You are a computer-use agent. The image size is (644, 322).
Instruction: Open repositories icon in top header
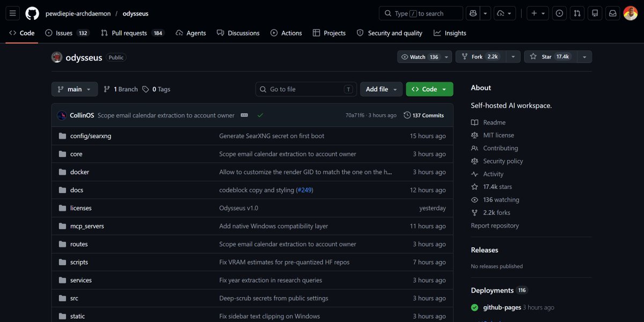(x=595, y=13)
